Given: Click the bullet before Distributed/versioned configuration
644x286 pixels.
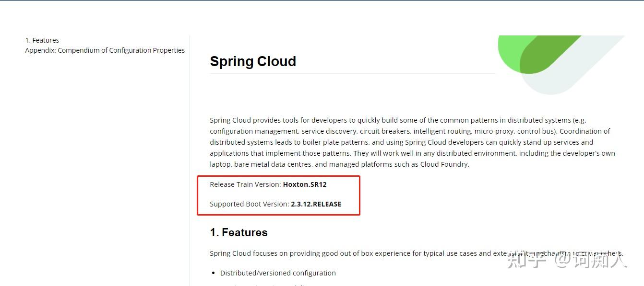Looking at the screenshot, I should pyautogui.click(x=214, y=273).
